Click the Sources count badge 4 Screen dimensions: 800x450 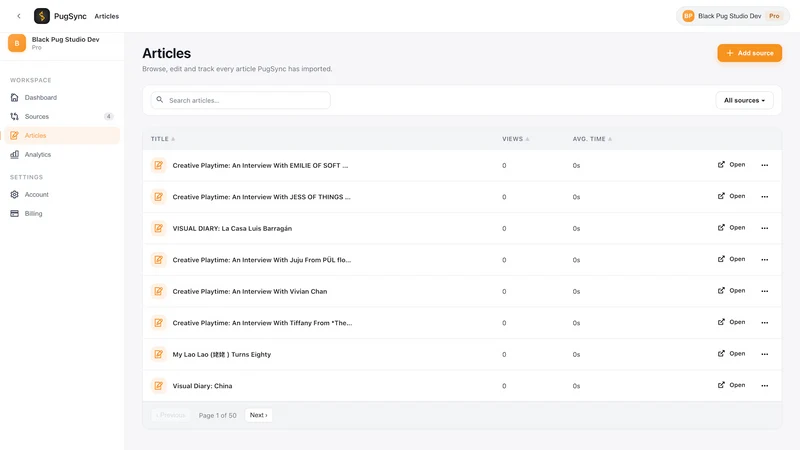click(x=109, y=116)
